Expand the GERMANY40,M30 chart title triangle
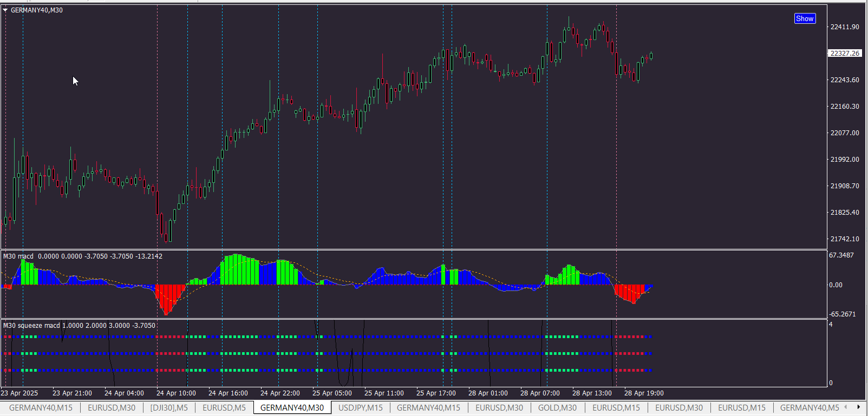The width and height of the screenshot is (868, 416). 5,10
